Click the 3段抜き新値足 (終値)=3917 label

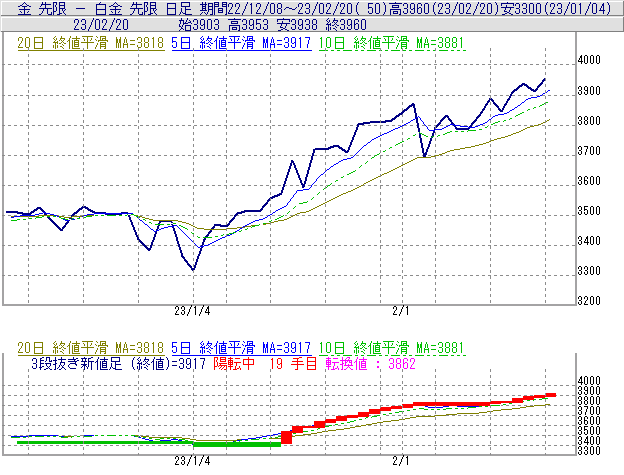[x=119, y=364]
